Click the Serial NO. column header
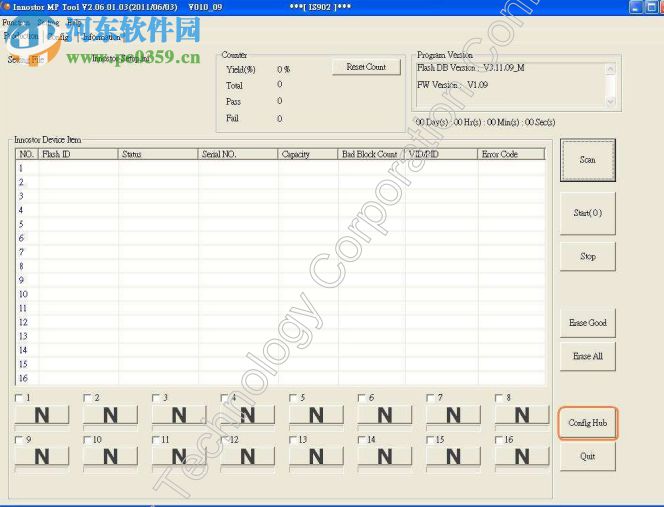 [238, 154]
